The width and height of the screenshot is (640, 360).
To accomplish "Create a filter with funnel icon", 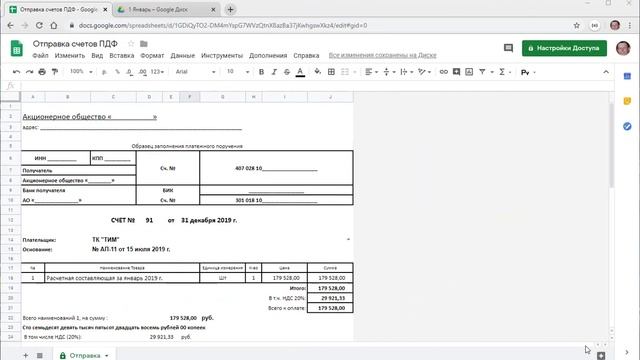I will point(482,72).
